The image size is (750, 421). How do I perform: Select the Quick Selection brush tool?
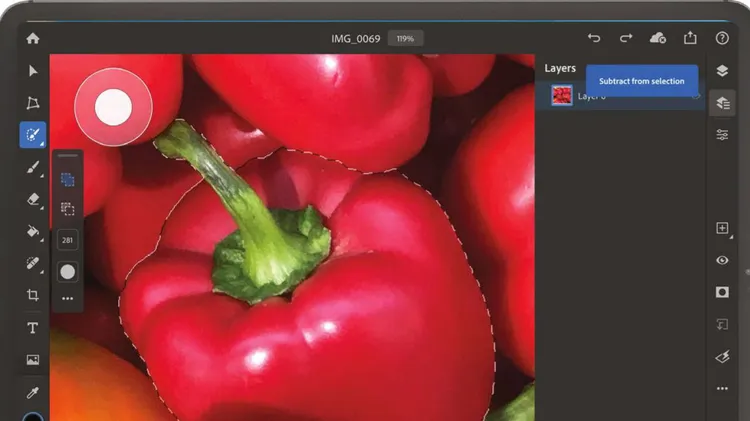click(x=33, y=135)
